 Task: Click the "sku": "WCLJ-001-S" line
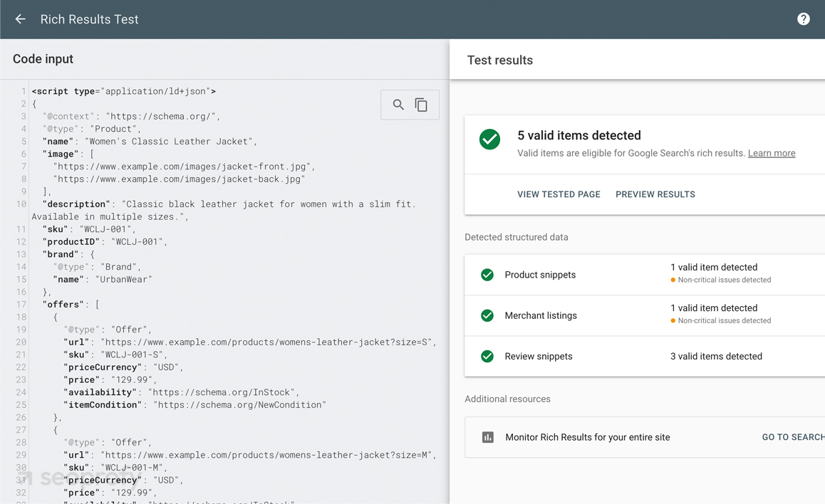[x=115, y=355]
